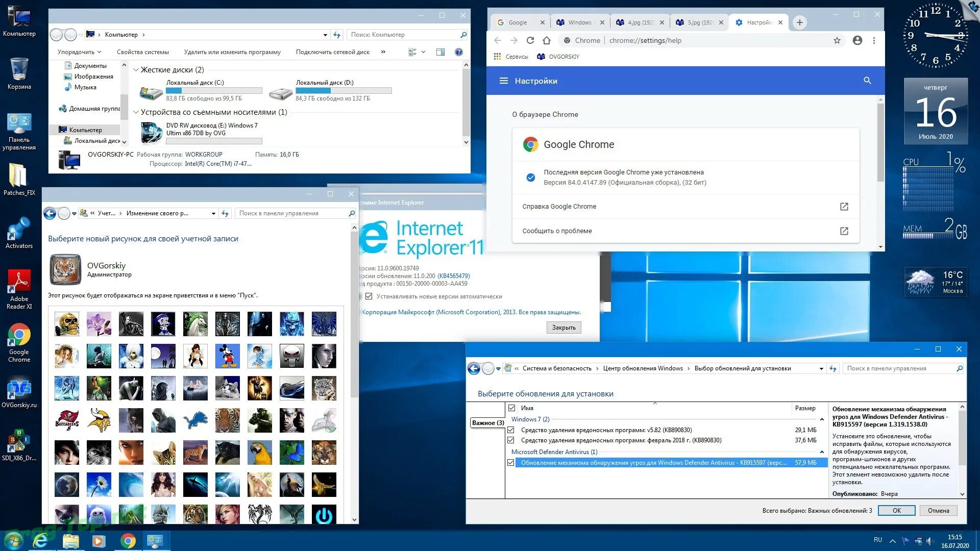Choose the Mickey Mouse account picture
The image size is (980, 551).
pos(228,356)
